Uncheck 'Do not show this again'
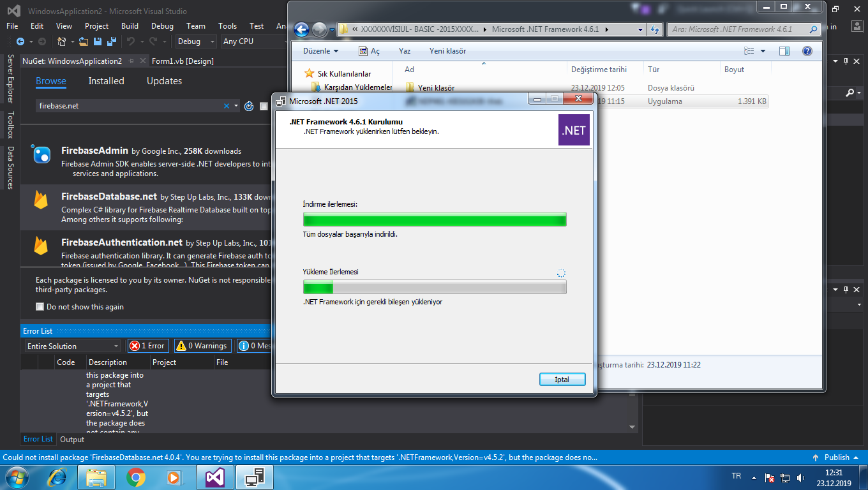The height and width of the screenshot is (490, 868). 39,306
